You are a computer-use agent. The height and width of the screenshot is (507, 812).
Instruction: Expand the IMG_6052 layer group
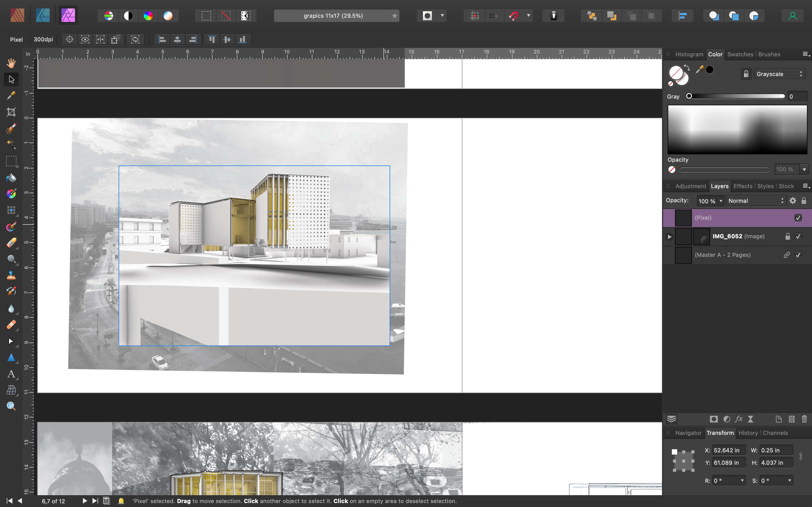pyautogui.click(x=669, y=237)
